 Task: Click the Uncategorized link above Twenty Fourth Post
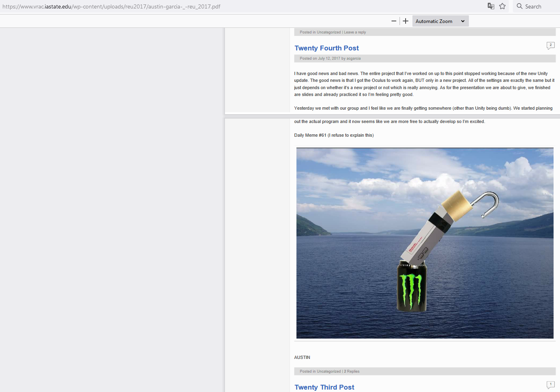(329, 32)
